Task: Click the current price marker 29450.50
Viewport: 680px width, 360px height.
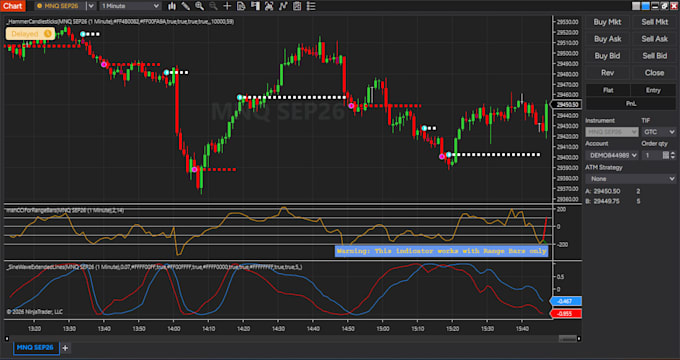Action: [567, 105]
